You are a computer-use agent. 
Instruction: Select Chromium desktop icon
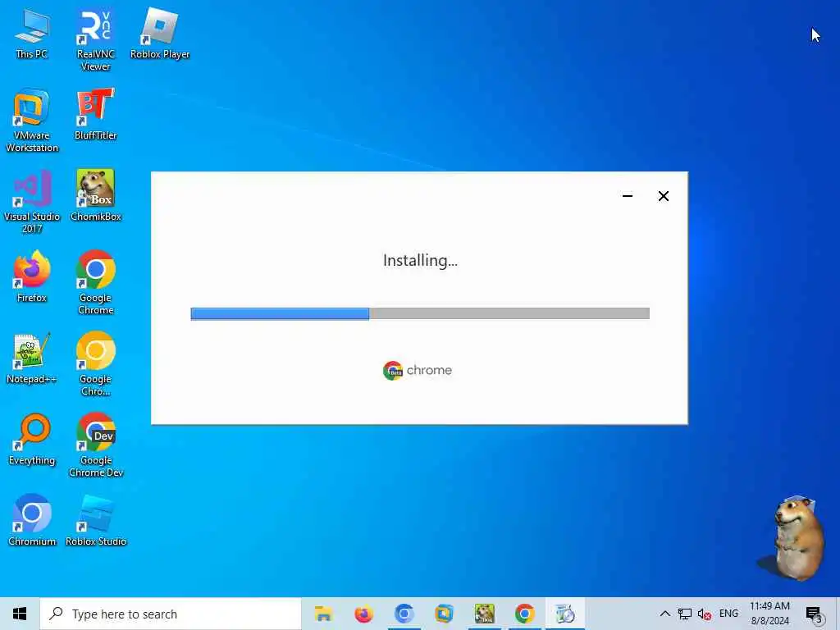(x=32, y=520)
